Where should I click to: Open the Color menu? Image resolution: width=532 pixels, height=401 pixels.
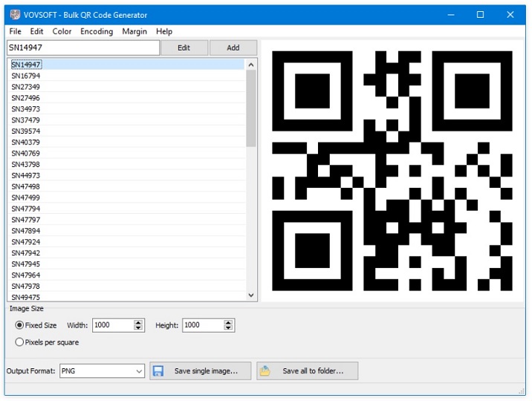tap(62, 31)
